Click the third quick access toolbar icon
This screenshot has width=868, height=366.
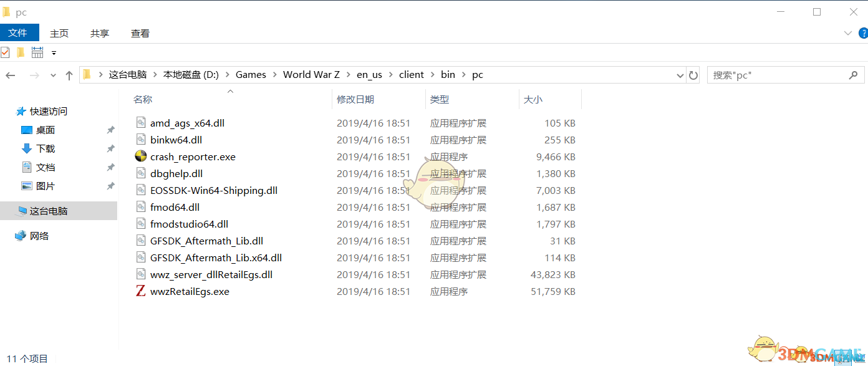37,52
